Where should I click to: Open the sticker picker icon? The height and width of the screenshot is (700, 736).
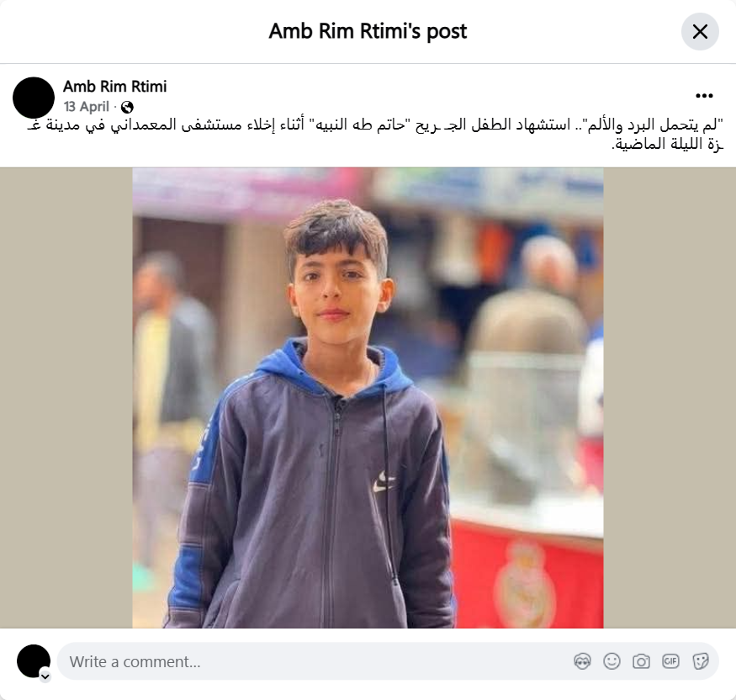coord(701,661)
